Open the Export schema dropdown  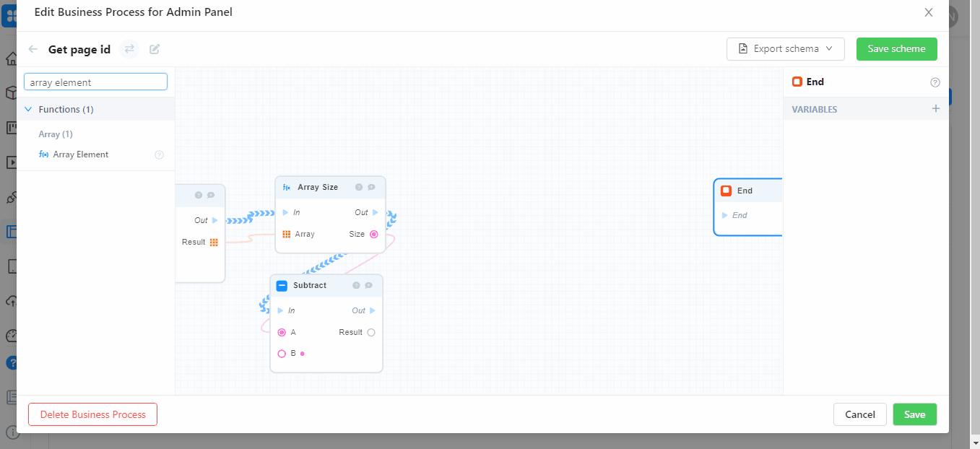785,49
